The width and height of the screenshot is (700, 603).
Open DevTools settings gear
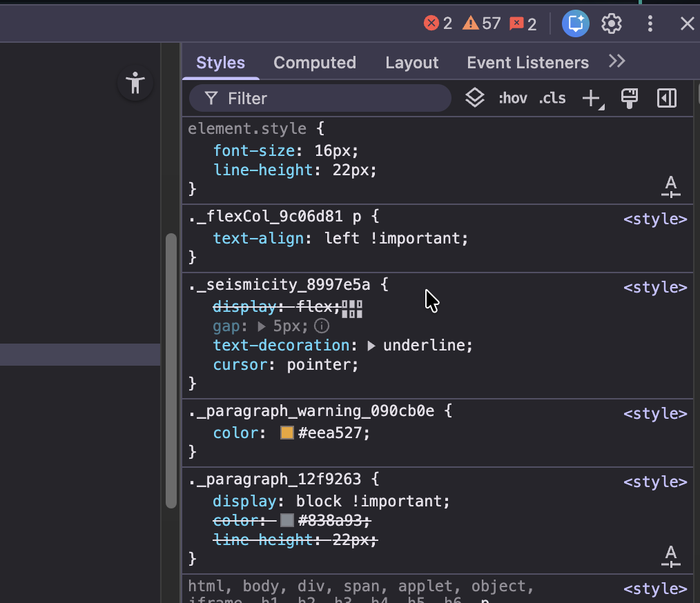[x=612, y=24]
